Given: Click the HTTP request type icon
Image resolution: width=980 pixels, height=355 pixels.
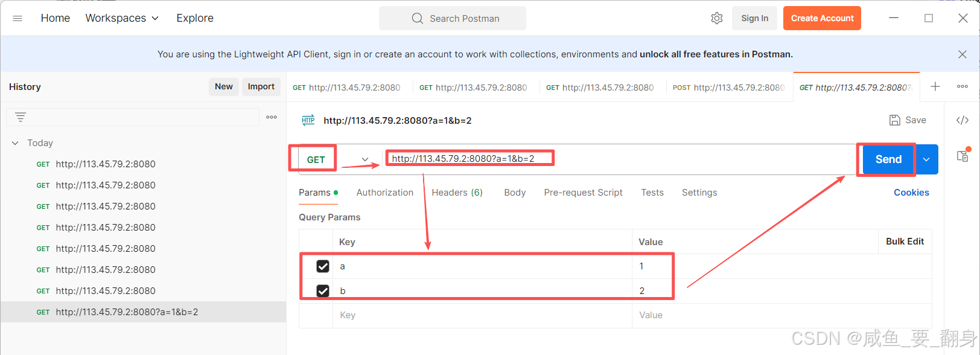Looking at the screenshot, I should (x=308, y=120).
